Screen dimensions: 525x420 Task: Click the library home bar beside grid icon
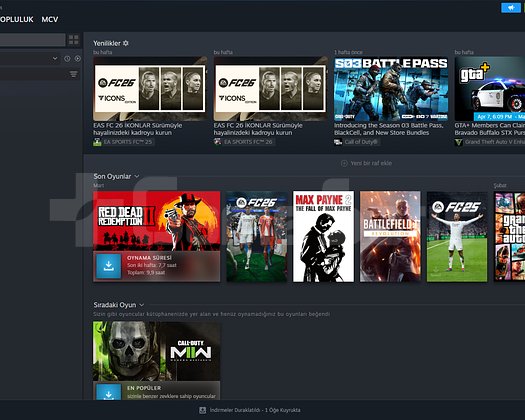click(x=32, y=40)
